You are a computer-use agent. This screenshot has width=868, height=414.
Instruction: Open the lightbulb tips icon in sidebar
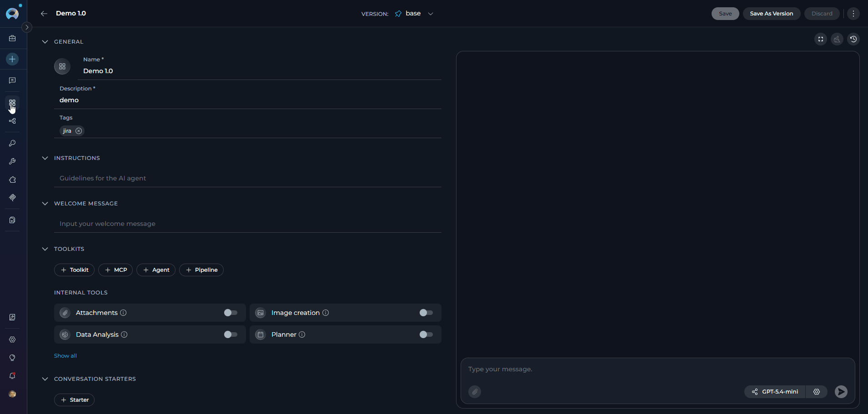coord(12,358)
